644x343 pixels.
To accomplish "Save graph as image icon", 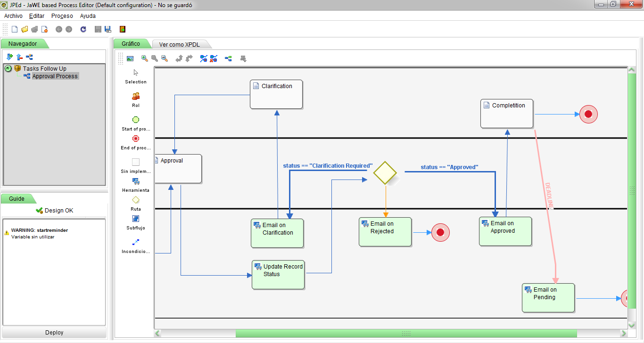I will [130, 58].
